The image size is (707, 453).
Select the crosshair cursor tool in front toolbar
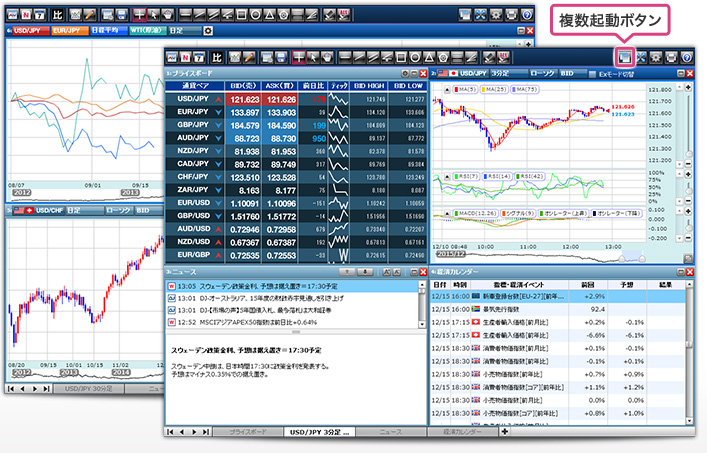[299, 57]
